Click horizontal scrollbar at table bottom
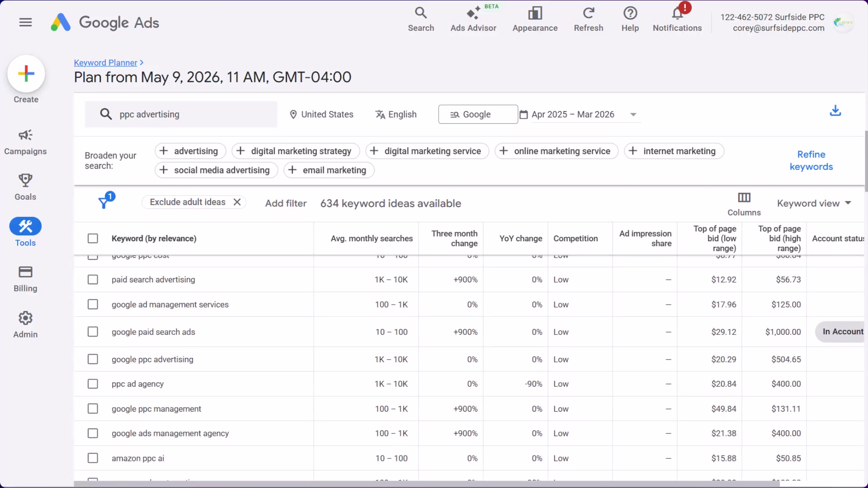868x488 pixels. [427, 484]
